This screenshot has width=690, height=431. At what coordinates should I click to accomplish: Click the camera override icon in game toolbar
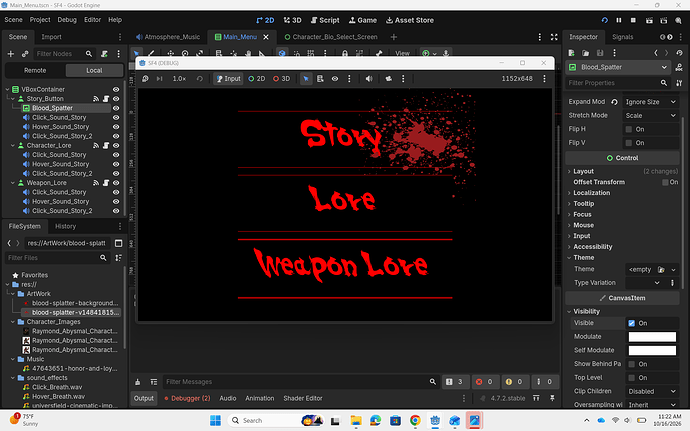click(x=389, y=78)
